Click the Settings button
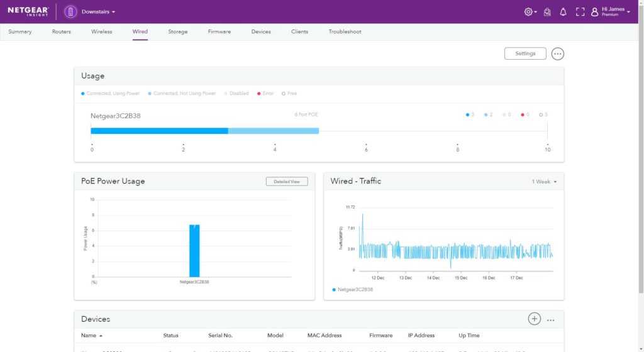Screen dimensions: 644x352 525,53
